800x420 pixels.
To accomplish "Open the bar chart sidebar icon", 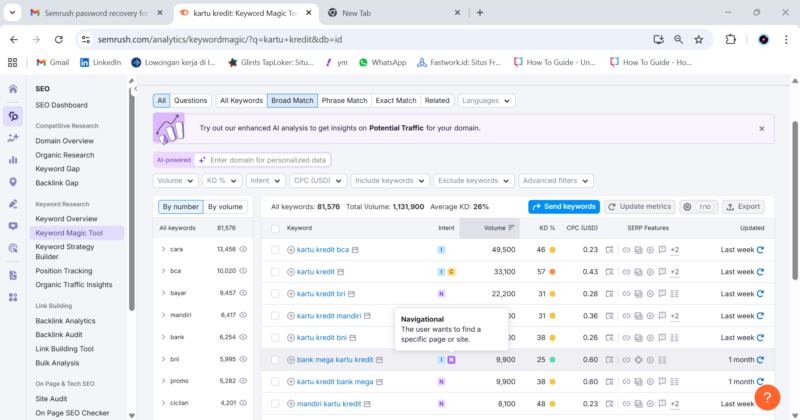I will (x=13, y=160).
